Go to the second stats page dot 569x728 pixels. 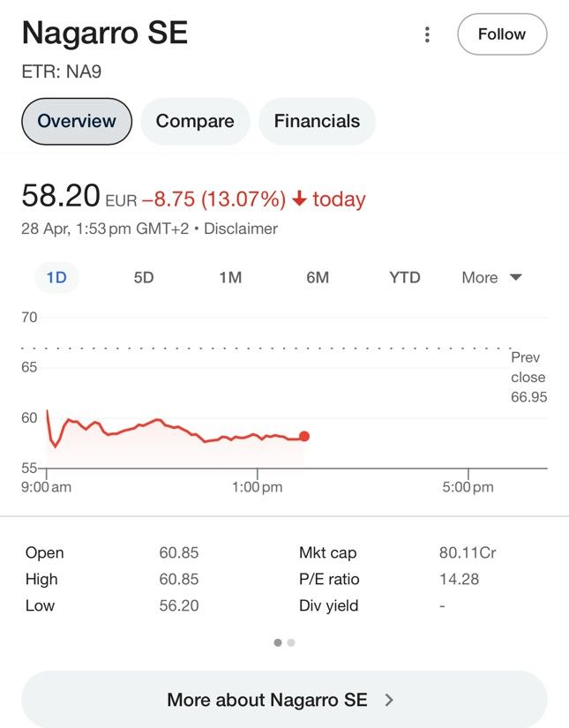coord(291,642)
